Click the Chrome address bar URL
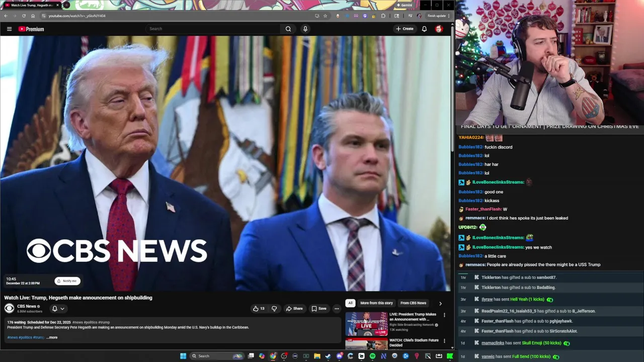The image size is (644, 362). click(77, 16)
